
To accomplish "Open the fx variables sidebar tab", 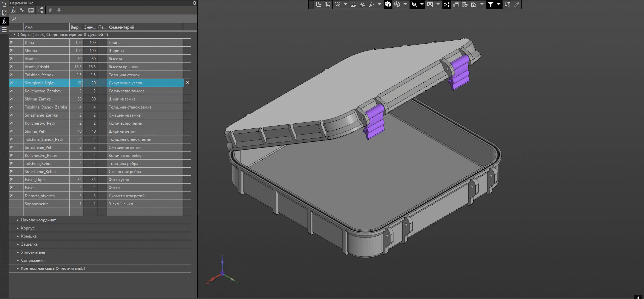I will point(4,21).
